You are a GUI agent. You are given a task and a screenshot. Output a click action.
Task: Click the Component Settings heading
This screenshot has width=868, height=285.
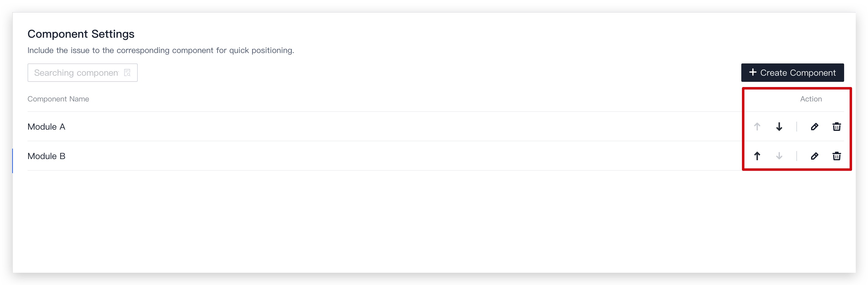click(81, 34)
